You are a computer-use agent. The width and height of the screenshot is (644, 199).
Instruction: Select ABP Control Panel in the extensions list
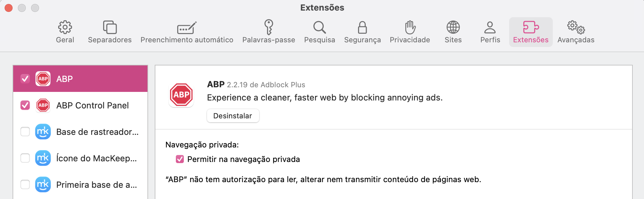(93, 105)
